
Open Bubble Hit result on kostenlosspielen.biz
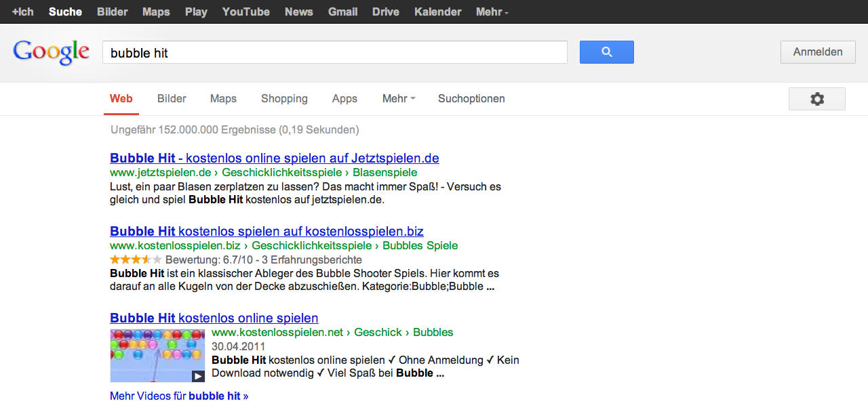[267, 231]
